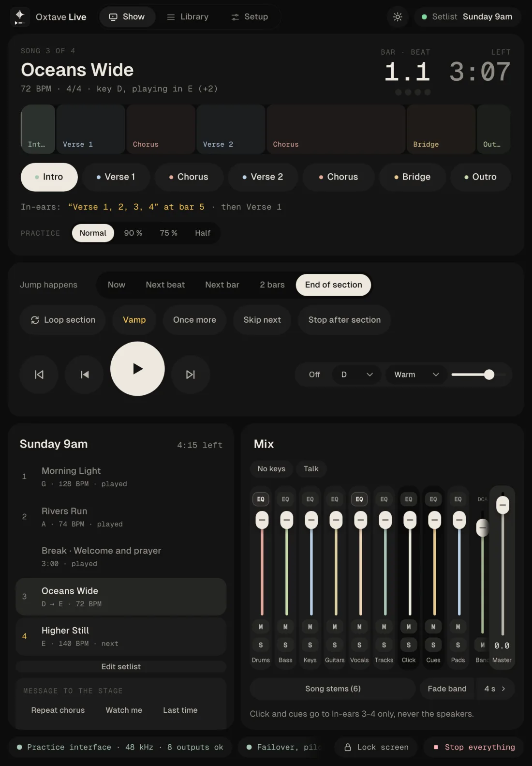This screenshot has width=532, height=766.
Task: Open EQ for the Click channel
Action: pyautogui.click(x=409, y=499)
